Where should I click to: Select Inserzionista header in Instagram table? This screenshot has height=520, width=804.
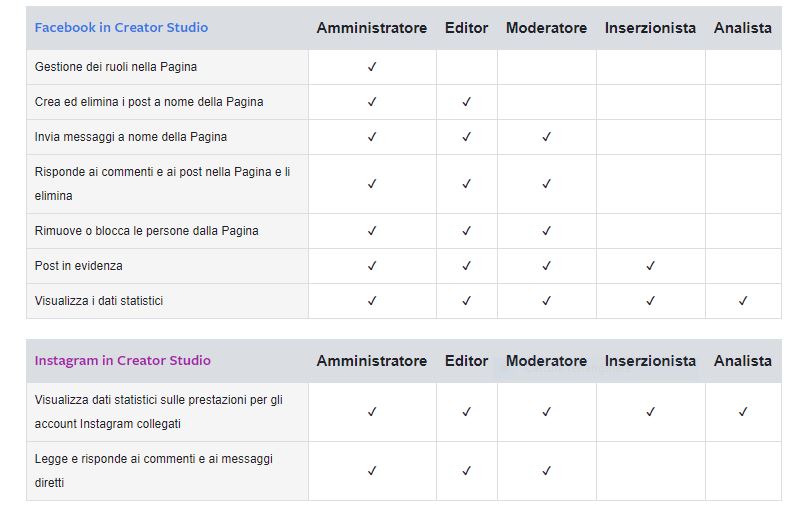(x=650, y=361)
